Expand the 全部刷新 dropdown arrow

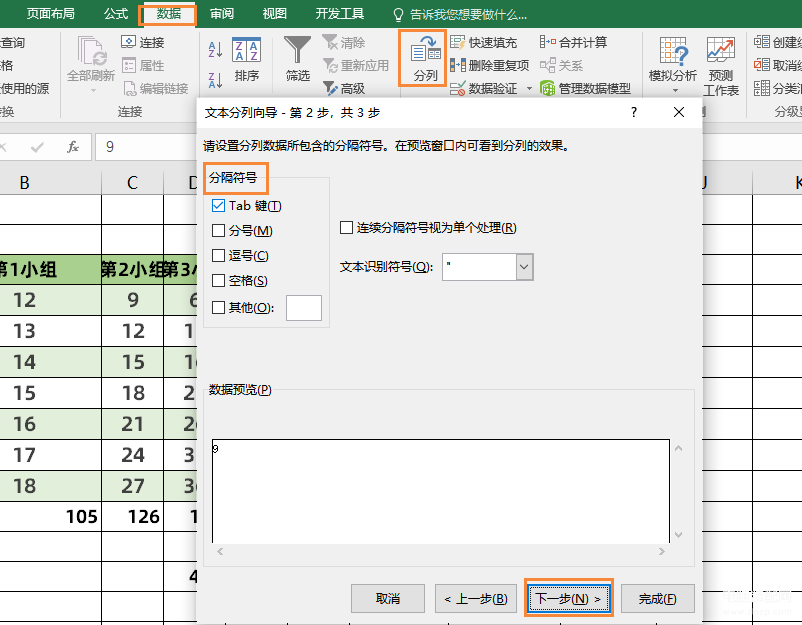coord(93,91)
